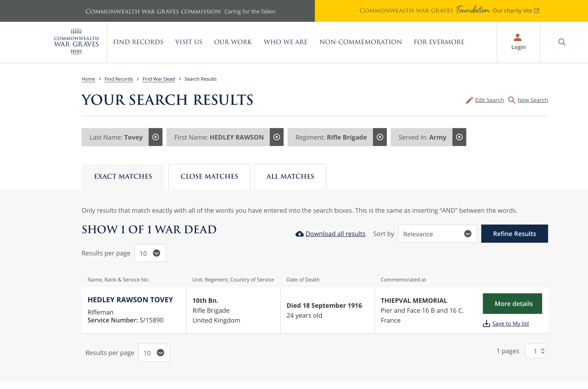This screenshot has height=389, width=588.
Task: Click the Save to My list icon
Action: [x=486, y=324]
